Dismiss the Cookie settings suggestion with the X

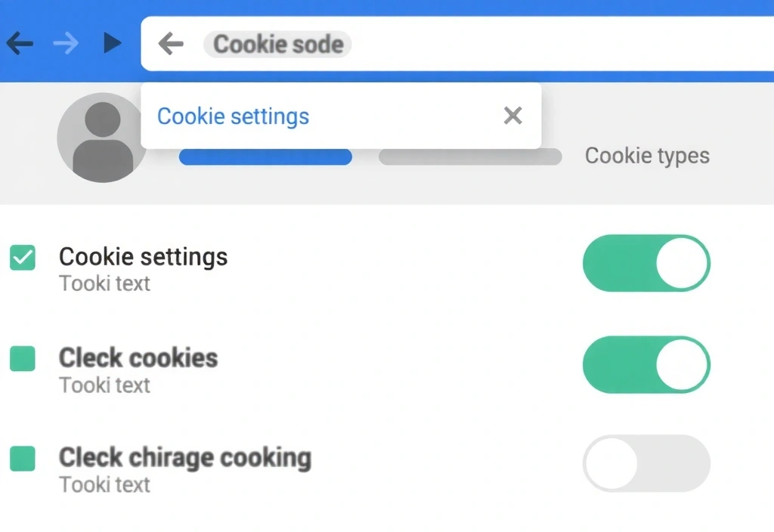[512, 116]
